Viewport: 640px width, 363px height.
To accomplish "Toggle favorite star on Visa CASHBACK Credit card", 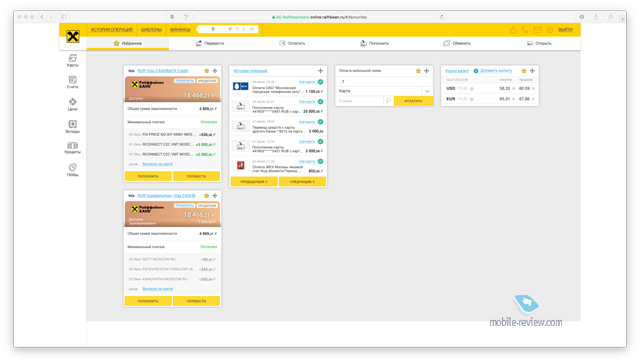I will point(207,71).
